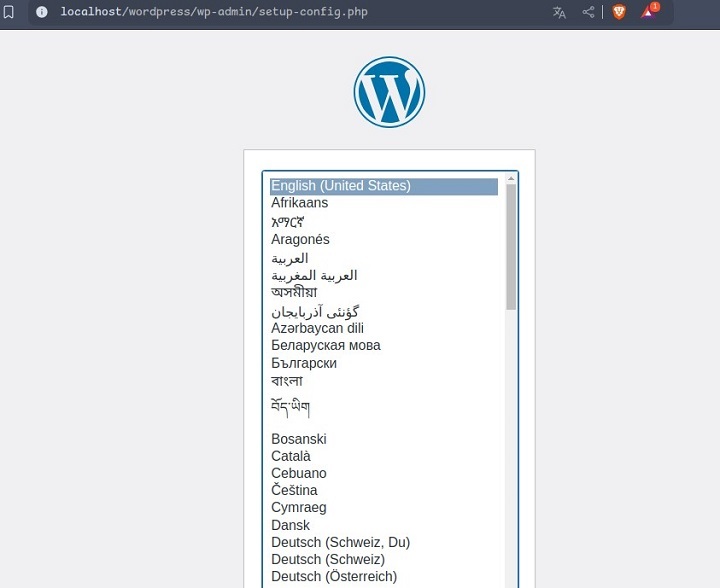720x588 pixels.
Task: Select the Bengali বাংলা option
Action: pyautogui.click(x=384, y=381)
